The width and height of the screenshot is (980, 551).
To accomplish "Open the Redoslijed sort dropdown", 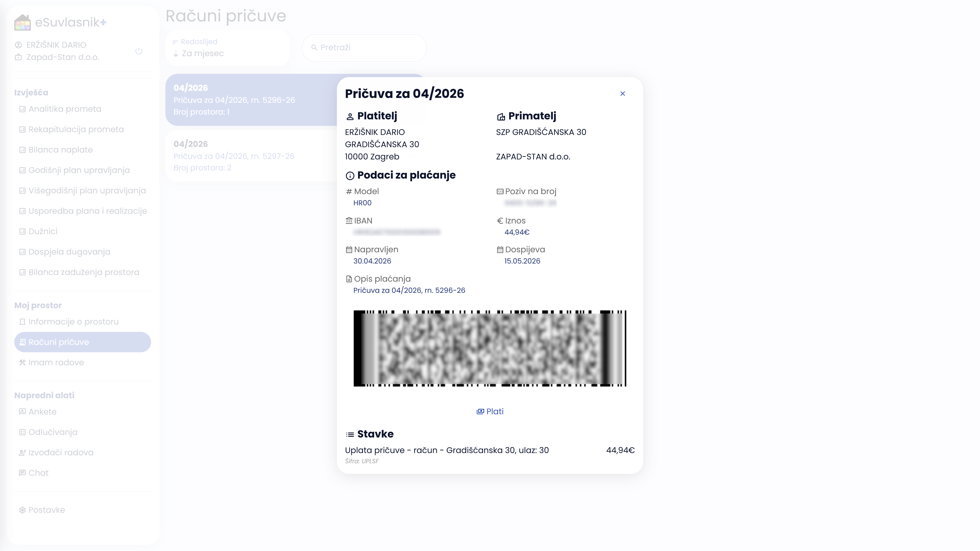I will tap(227, 48).
